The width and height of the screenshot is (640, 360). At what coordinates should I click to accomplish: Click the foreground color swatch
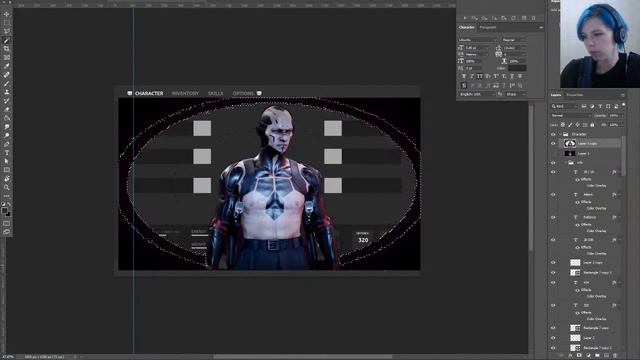click(x=4, y=210)
